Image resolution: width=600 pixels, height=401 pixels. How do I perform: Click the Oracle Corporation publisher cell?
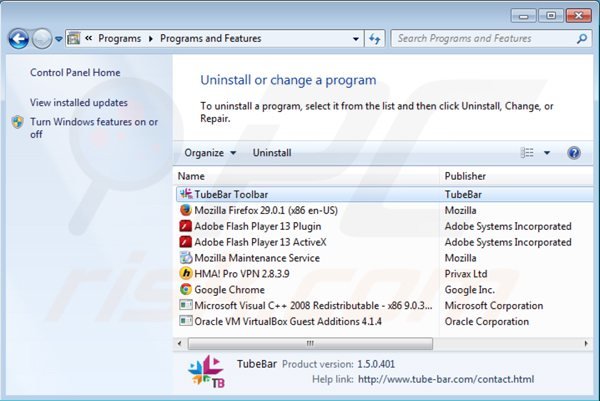(487, 322)
